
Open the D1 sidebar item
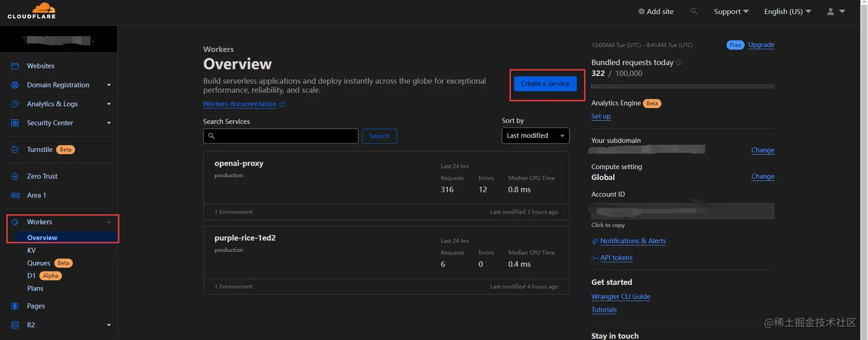coord(32,276)
